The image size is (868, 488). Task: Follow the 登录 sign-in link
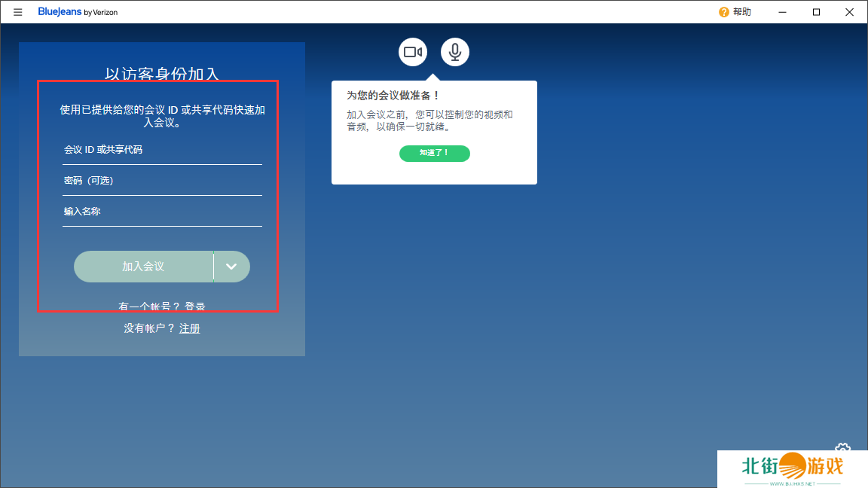195,307
